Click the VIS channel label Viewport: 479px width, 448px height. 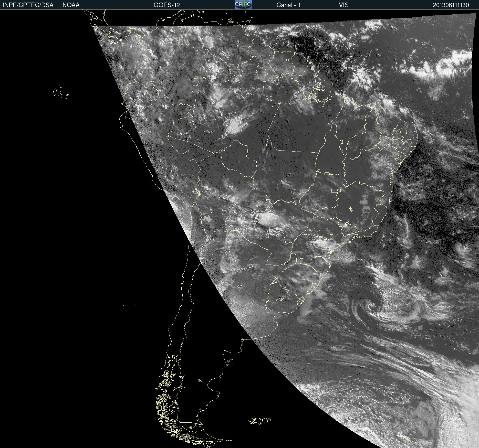(x=344, y=5)
